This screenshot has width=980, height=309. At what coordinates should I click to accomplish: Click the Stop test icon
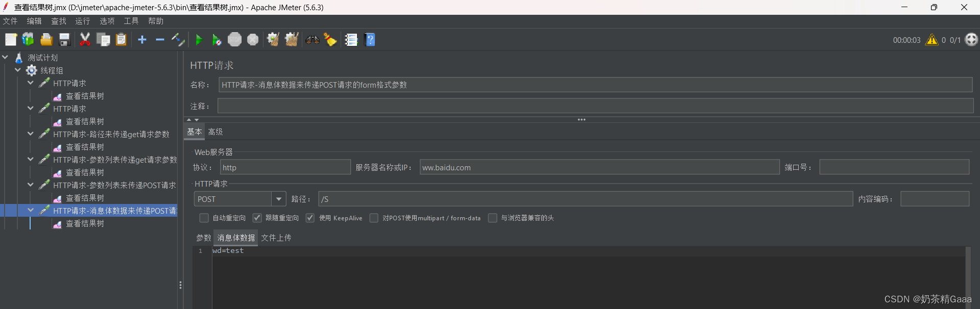click(x=234, y=40)
